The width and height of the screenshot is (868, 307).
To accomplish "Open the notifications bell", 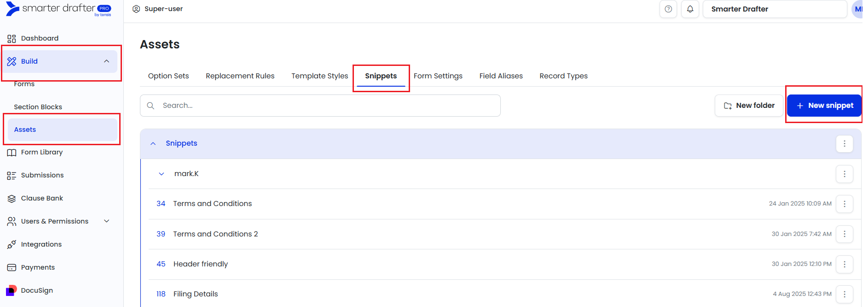I will point(690,9).
